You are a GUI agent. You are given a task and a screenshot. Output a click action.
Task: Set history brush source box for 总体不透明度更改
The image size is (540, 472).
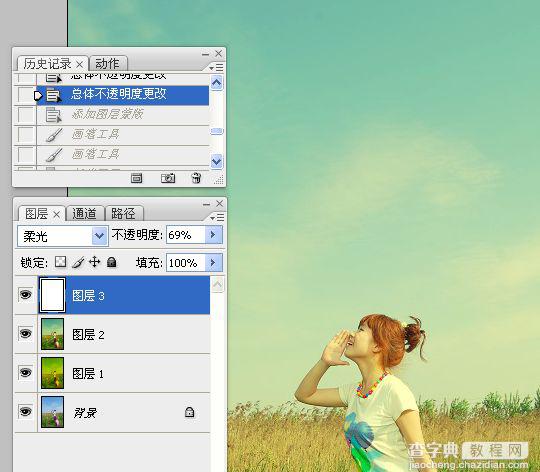tap(25, 95)
